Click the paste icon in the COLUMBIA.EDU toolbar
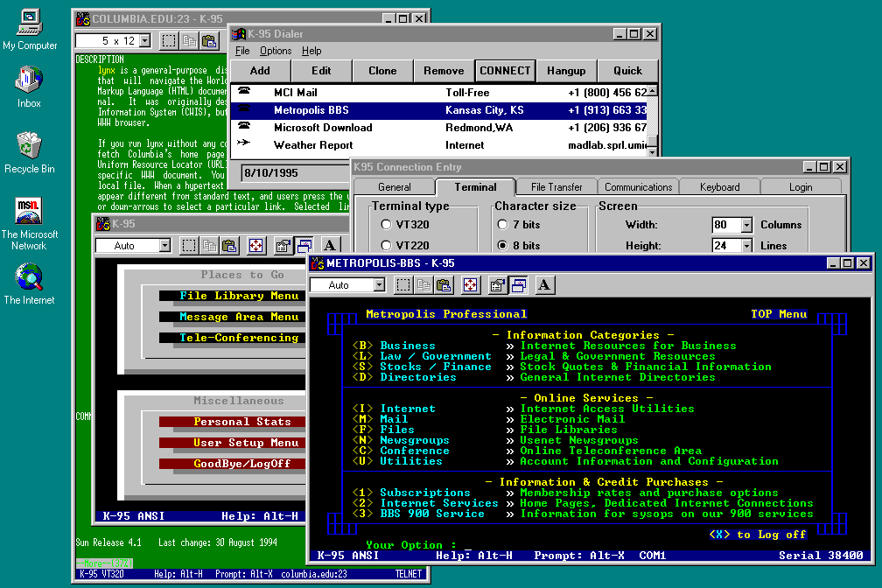Image resolution: width=882 pixels, height=588 pixels. 209,40
